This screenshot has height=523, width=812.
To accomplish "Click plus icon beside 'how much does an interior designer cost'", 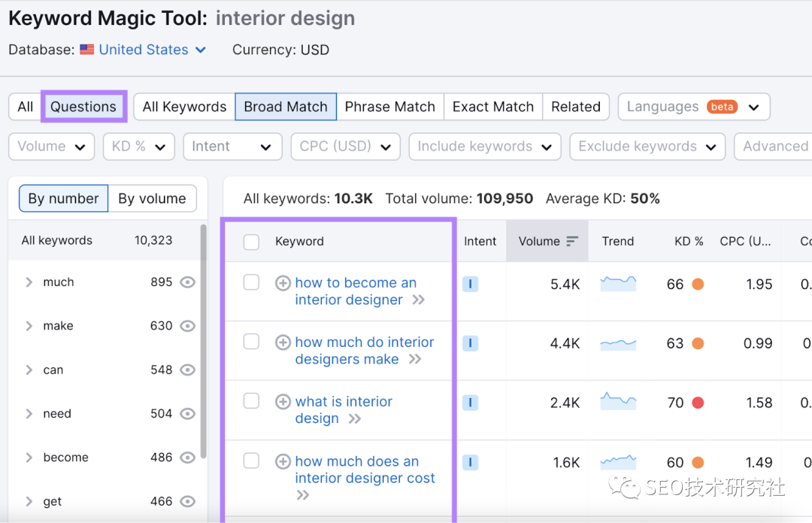I will [283, 461].
